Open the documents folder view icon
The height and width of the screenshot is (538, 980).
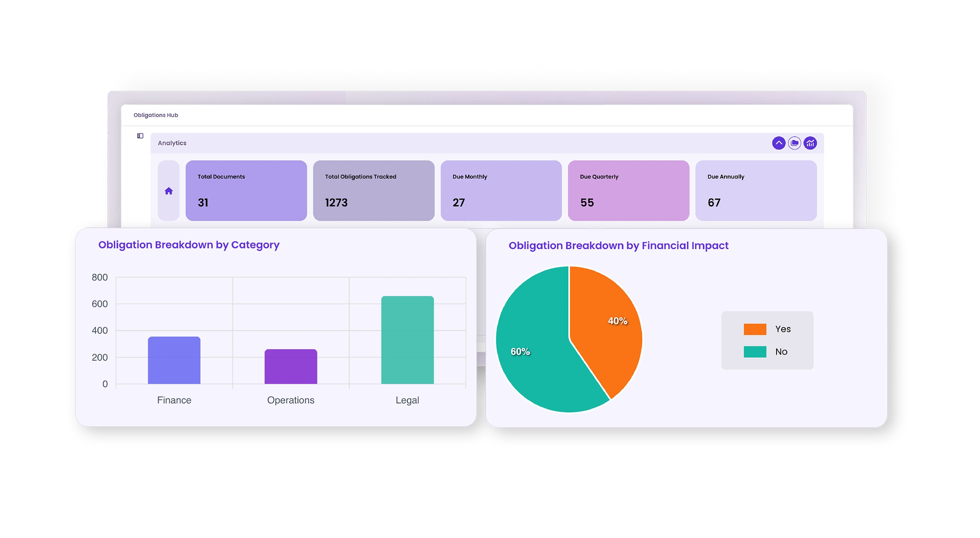click(x=794, y=143)
